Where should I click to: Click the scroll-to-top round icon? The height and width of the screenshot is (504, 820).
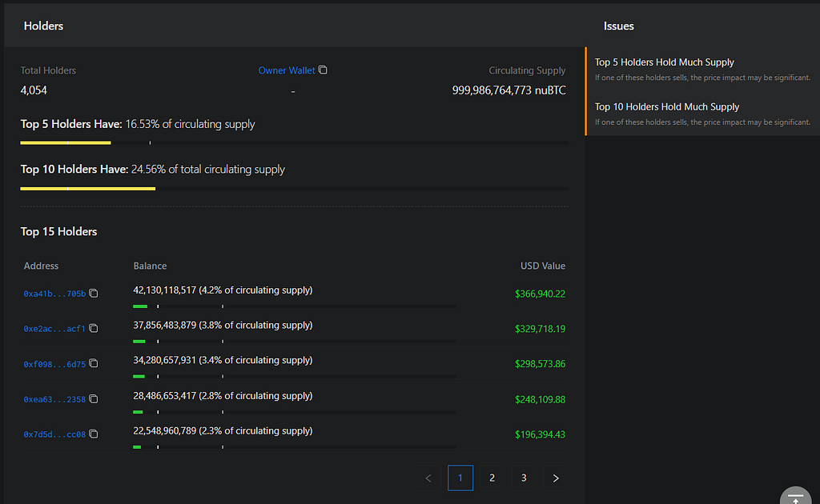coord(795,496)
